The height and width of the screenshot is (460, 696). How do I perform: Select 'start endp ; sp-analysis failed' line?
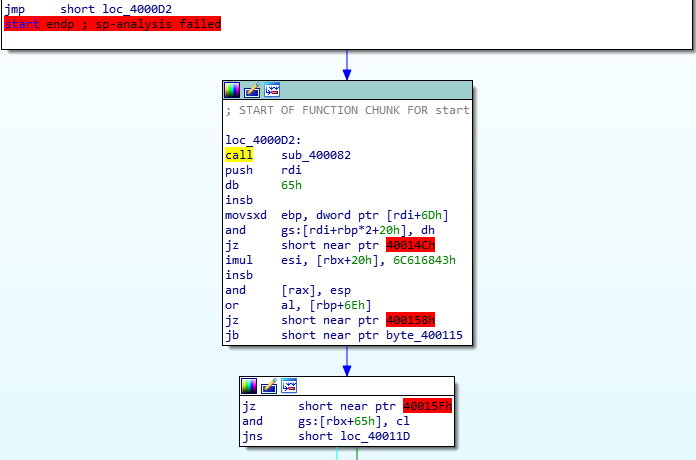(112, 24)
